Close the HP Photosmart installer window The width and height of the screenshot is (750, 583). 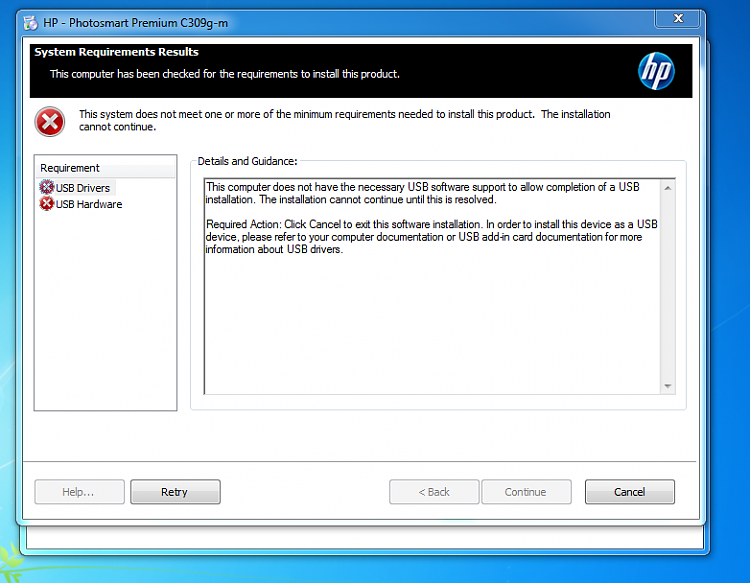point(678,19)
